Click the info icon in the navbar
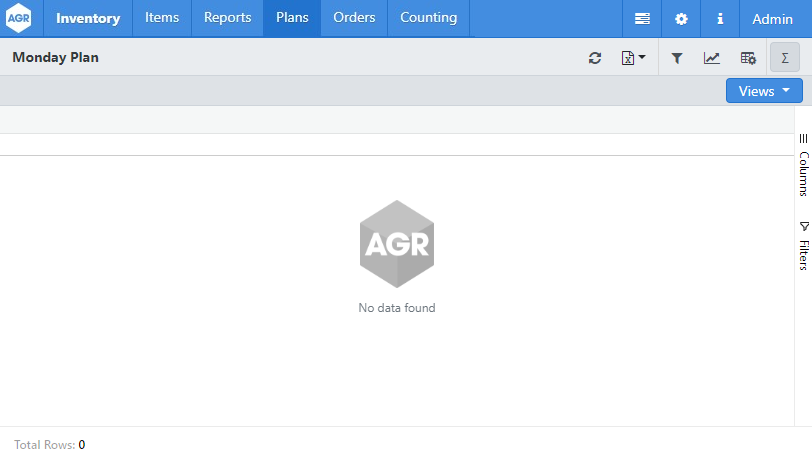Screen dimensions: 812x456 (720, 19)
